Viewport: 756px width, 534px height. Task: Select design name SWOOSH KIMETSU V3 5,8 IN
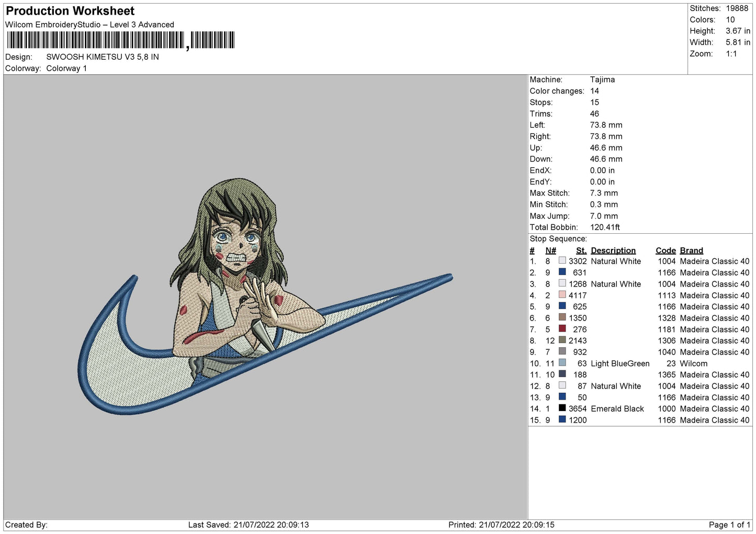[x=103, y=57]
